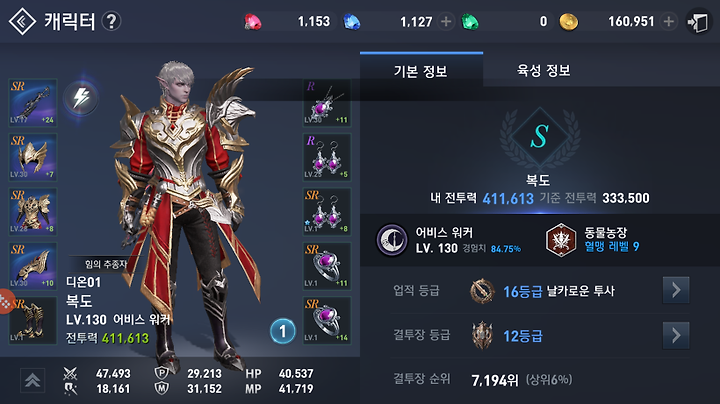Open the lightning bolt skill icon
Screen dimensions: 720x404
pyautogui.click(x=81, y=98)
